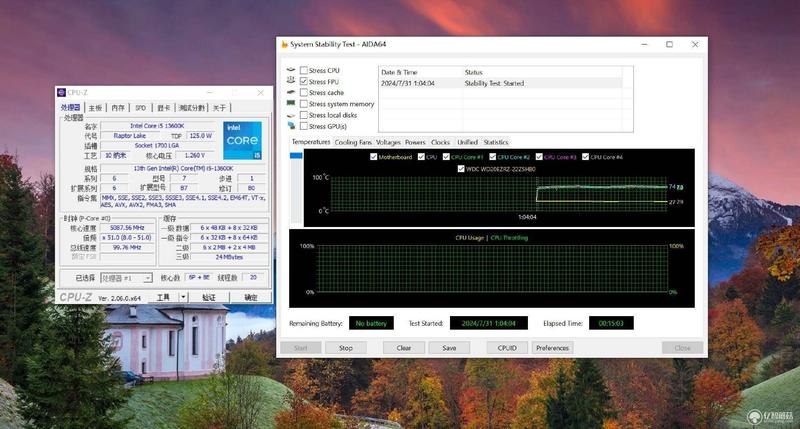This screenshot has width=800, height=429.
Task: Open the 关于 tab in CPU-Z
Action: (219, 108)
